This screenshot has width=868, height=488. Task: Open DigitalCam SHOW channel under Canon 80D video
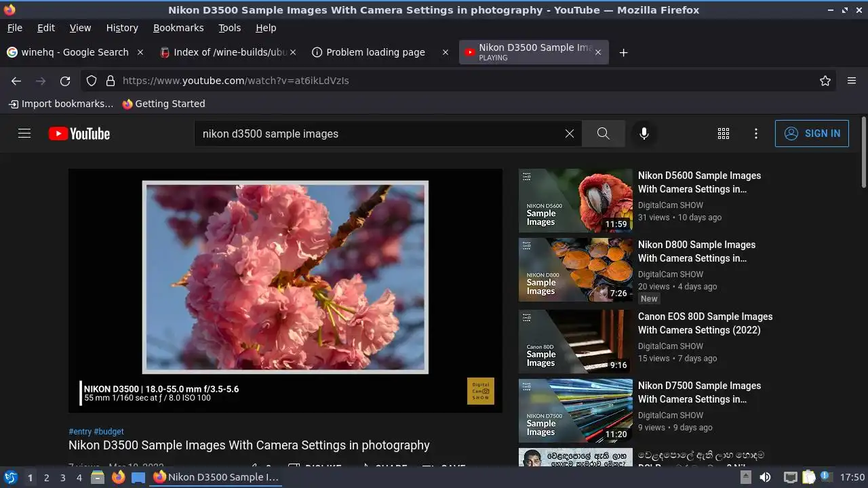pos(671,346)
